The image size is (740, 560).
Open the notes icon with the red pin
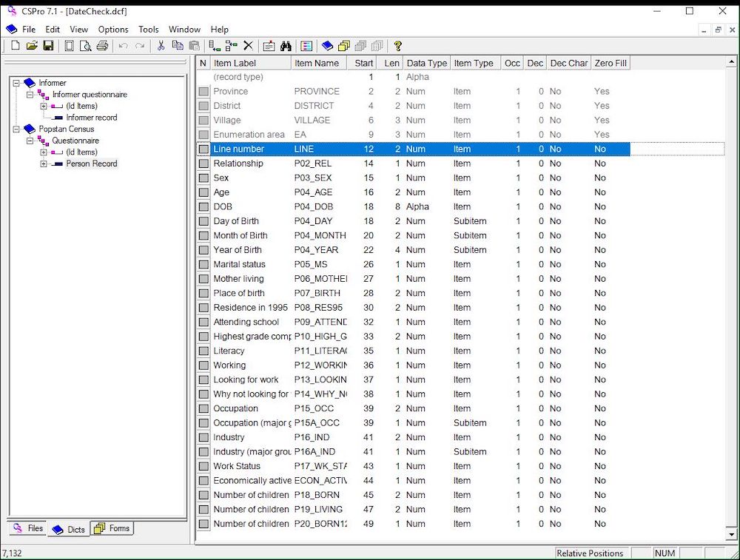coord(269,46)
